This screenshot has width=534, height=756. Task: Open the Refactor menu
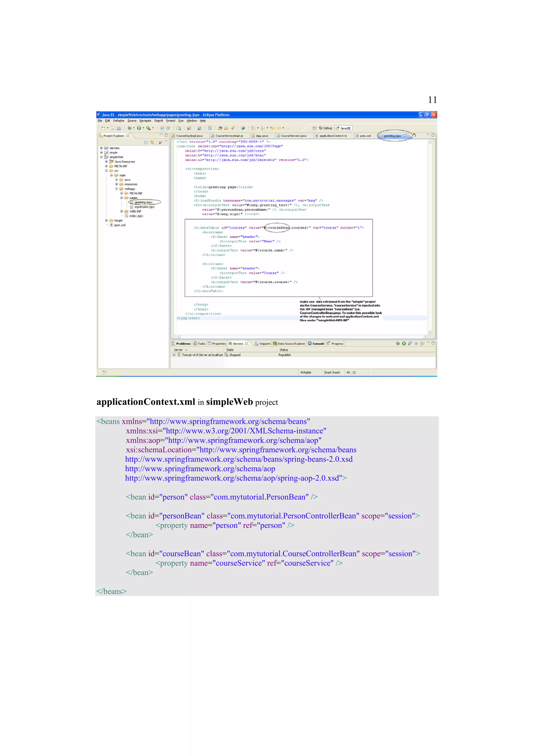pos(119,121)
